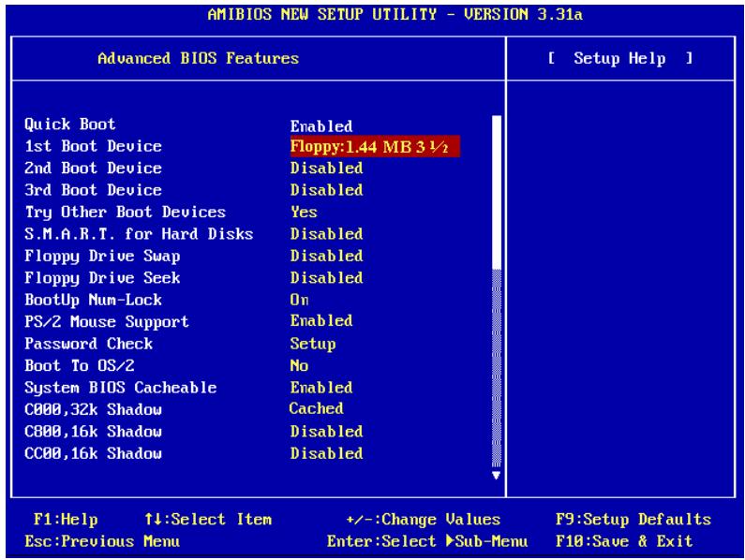Change the CC00,16k Shadow Disabled value
Viewport: 745px width, 560px height.
pyautogui.click(x=326, y=453)
